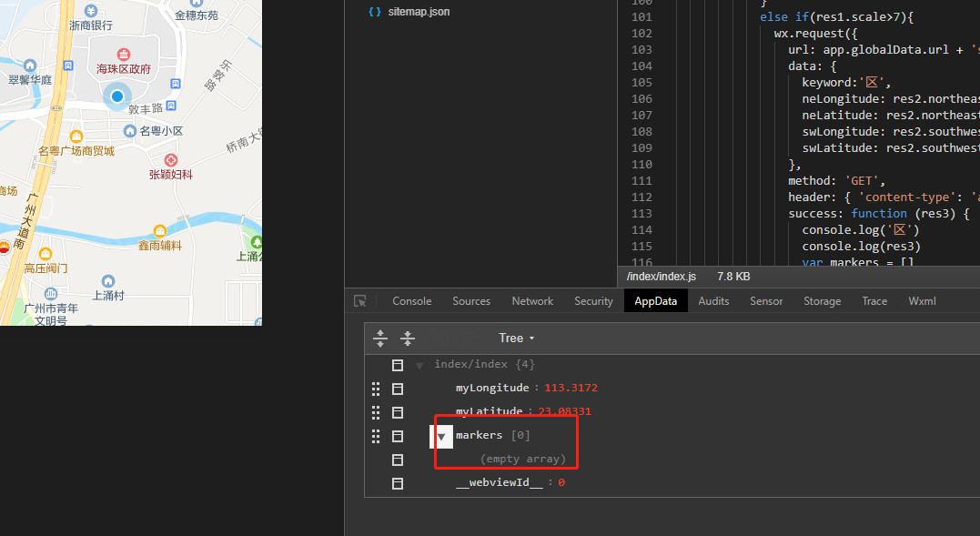The height and width of the screenshot is (536, 980).
Task: Click the collapse all fields icon
Action: pyautogui.click(x=408, y=339)
